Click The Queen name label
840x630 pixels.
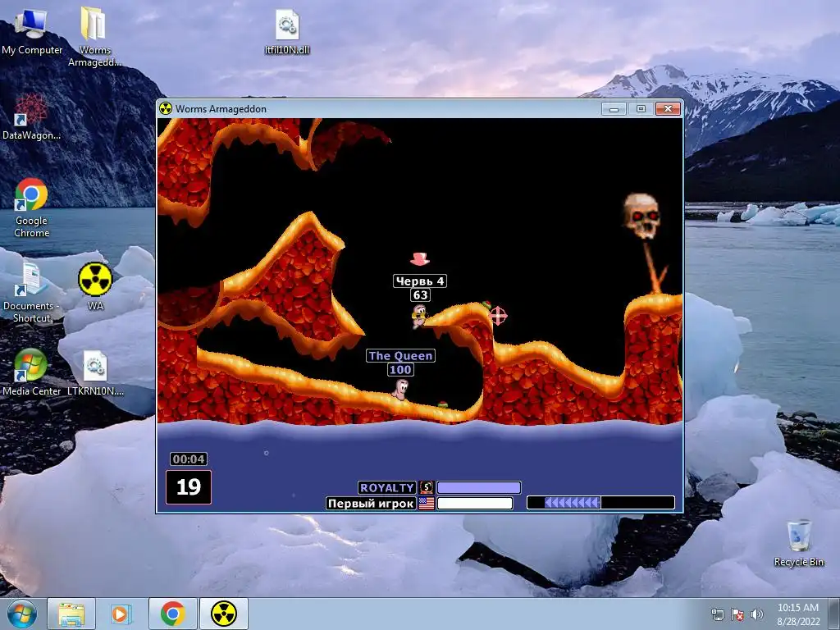[400, 356]
